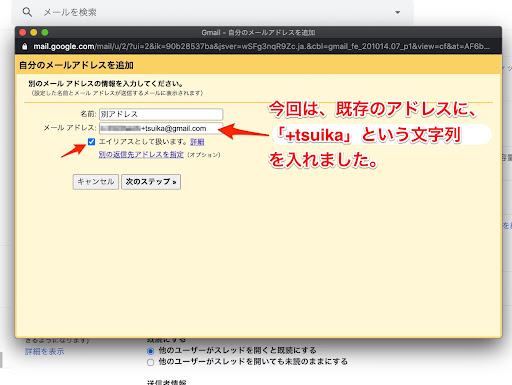Click the search magnifier icon in Gmail
This screenshot has width=512, height=385.
click(27, 12)
